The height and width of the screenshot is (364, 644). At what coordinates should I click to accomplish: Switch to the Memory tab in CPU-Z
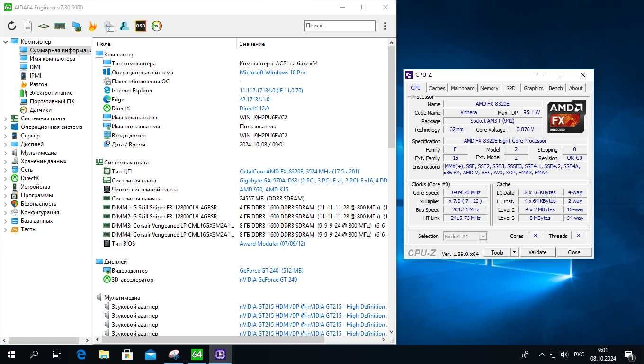tap(489, 88)
